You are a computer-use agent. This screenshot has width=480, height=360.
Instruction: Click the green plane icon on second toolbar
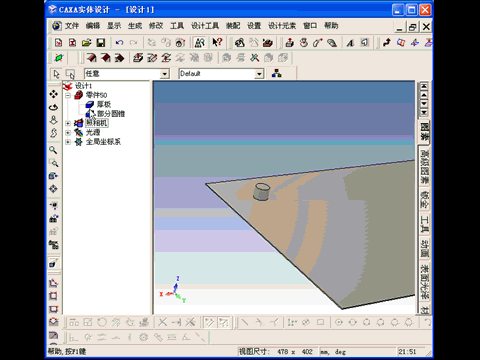[x=58, y=58]
